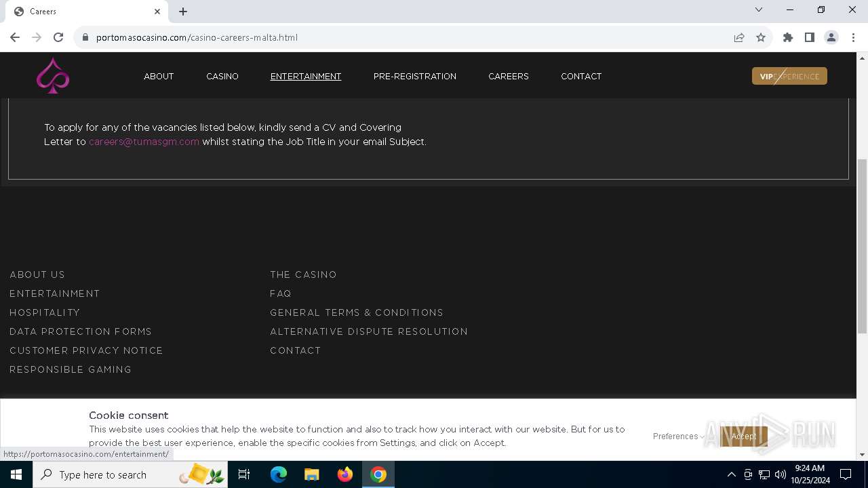Screen dimensions: 868x488
Task: Show hidden system tray icons
Action: click(x=731, y=474)
